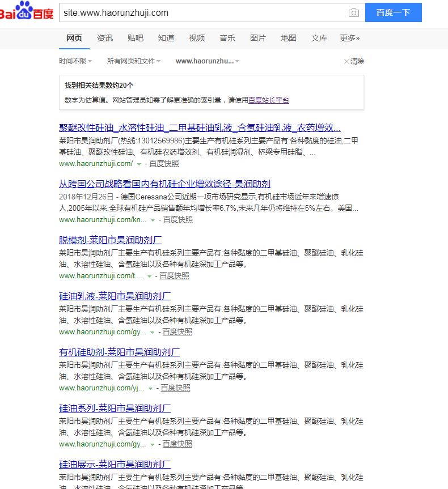The height and width of the screenshot is (489, 448).
Task: Select the 图片 tab
Action: point(258,38)
